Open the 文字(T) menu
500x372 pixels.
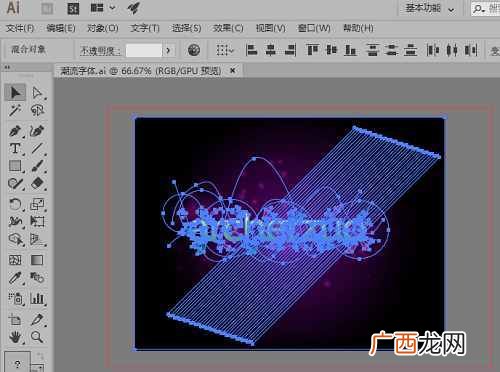(x=145, y=28)
